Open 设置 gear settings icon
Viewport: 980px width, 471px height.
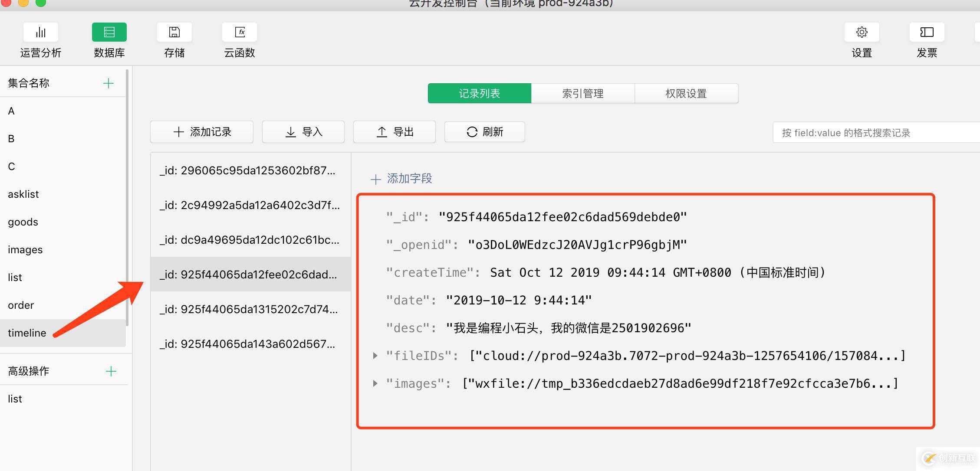tap(862, 33)
